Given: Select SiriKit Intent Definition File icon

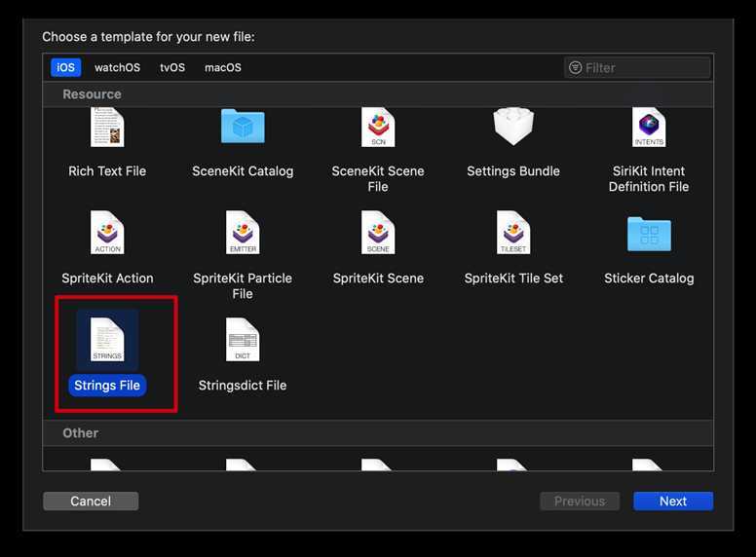Looking at the screenshot, I should coord(649,127).
